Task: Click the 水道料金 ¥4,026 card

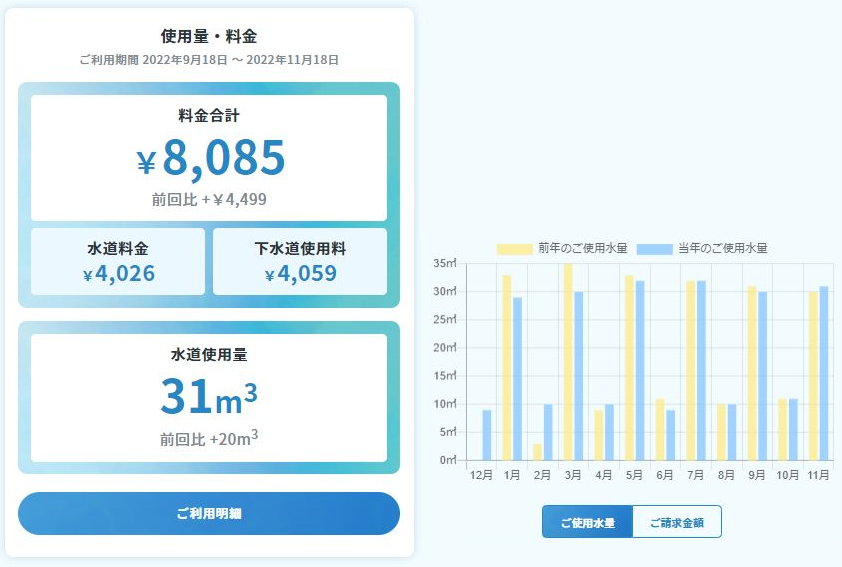Action: (x=118, y=261)
